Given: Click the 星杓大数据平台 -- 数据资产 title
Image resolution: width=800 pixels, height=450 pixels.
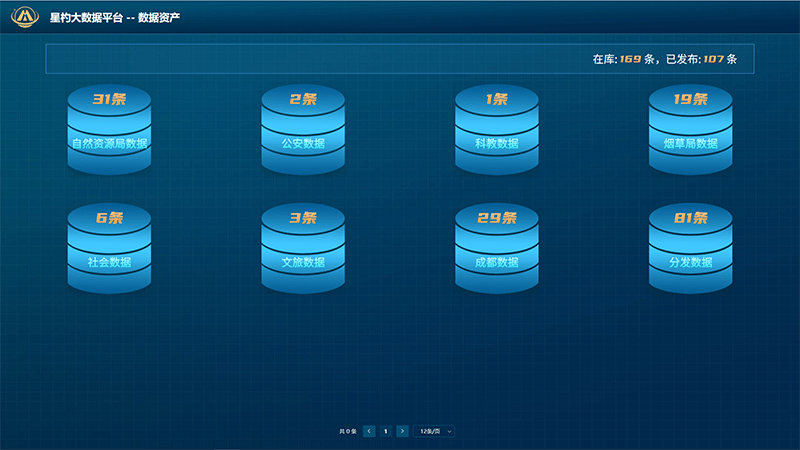Looking at the screenshot, I should tap(115, 17).
